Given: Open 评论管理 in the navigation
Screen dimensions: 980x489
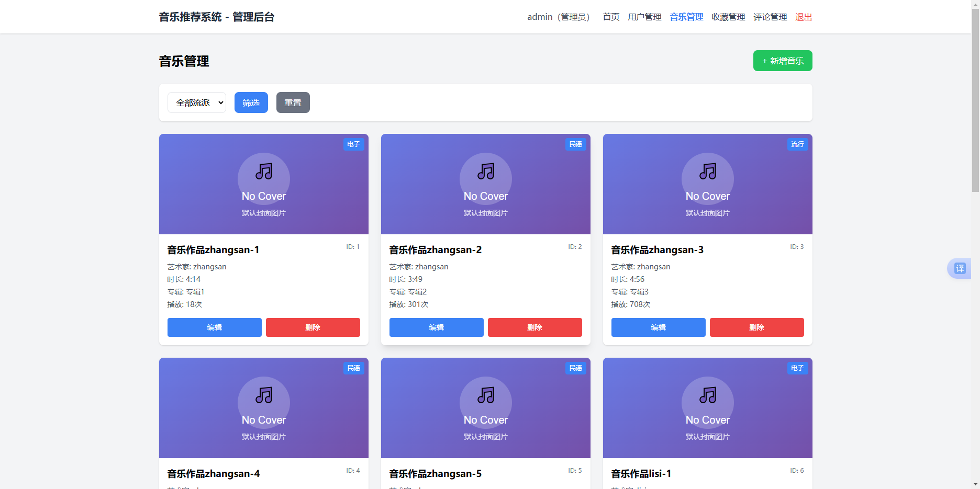Looking at the screenshot, I should coord(770,17).
